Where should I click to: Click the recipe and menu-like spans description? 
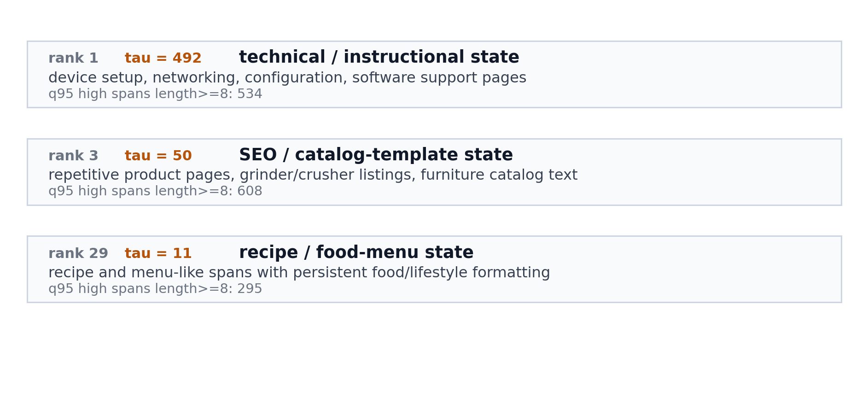299,273
